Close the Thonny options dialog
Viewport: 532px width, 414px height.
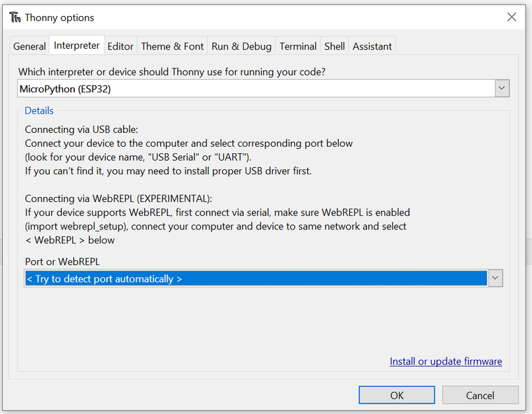click(512, 17)
